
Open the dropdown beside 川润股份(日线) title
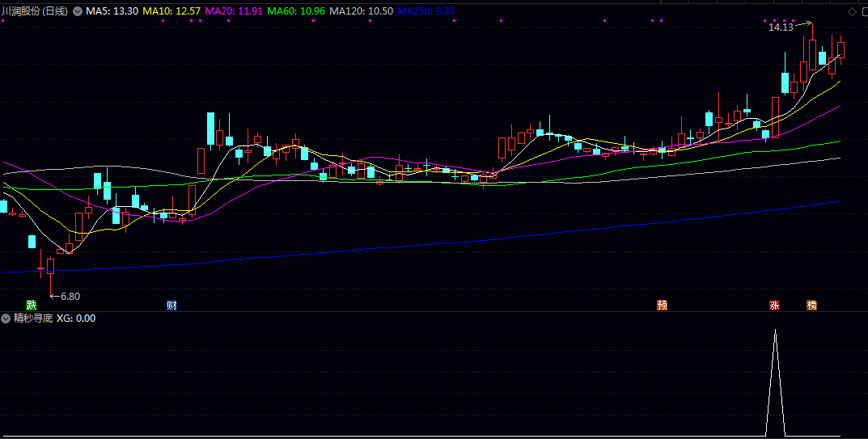click(78, 11)
